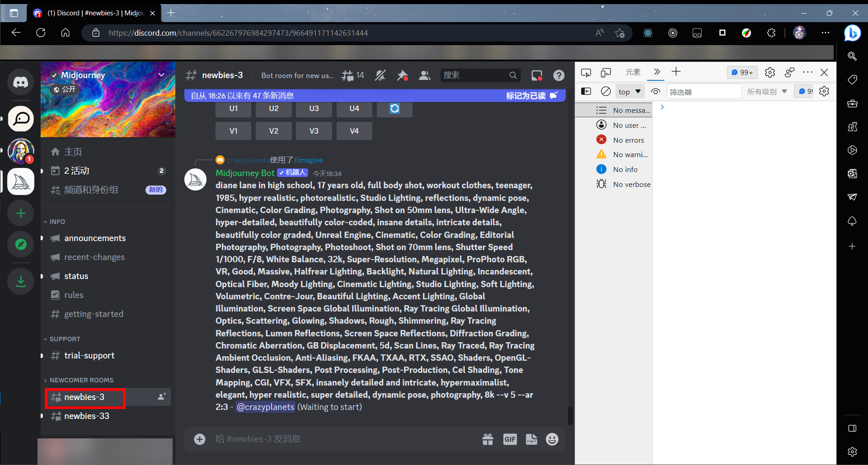The image size is (868, 465).
Task: Toggle DevTools device emulation icon
Action: [x=606, y=72]
